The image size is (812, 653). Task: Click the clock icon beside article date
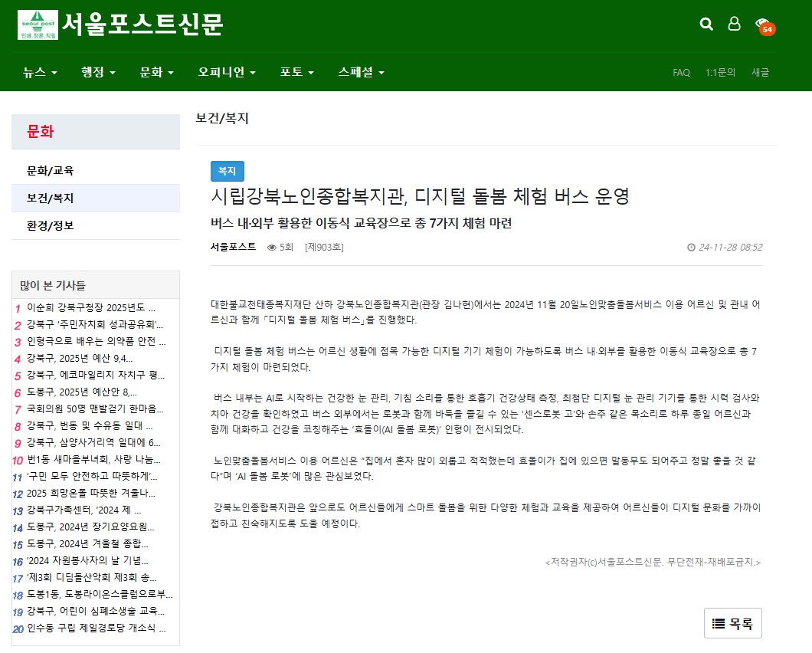pos(691,248)
